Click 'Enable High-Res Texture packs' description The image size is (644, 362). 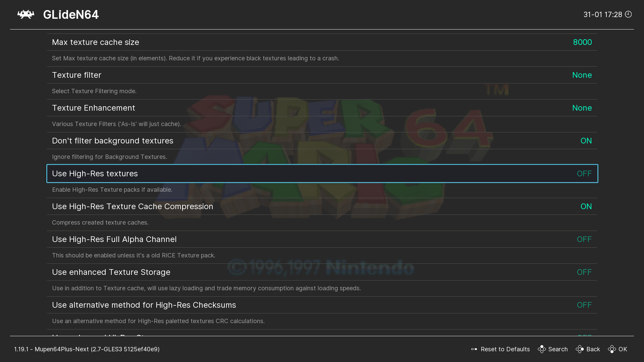(112, 190)
